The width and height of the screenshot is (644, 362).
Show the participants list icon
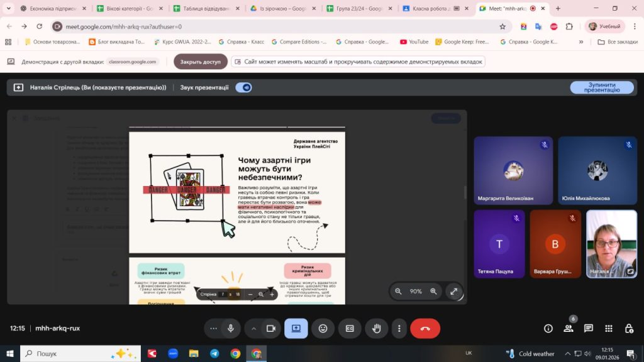pyautogui.click(x=569, y=328)
